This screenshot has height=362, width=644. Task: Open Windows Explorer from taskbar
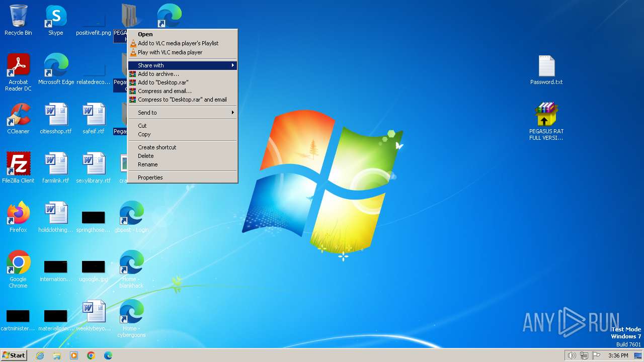click(57, 355)
